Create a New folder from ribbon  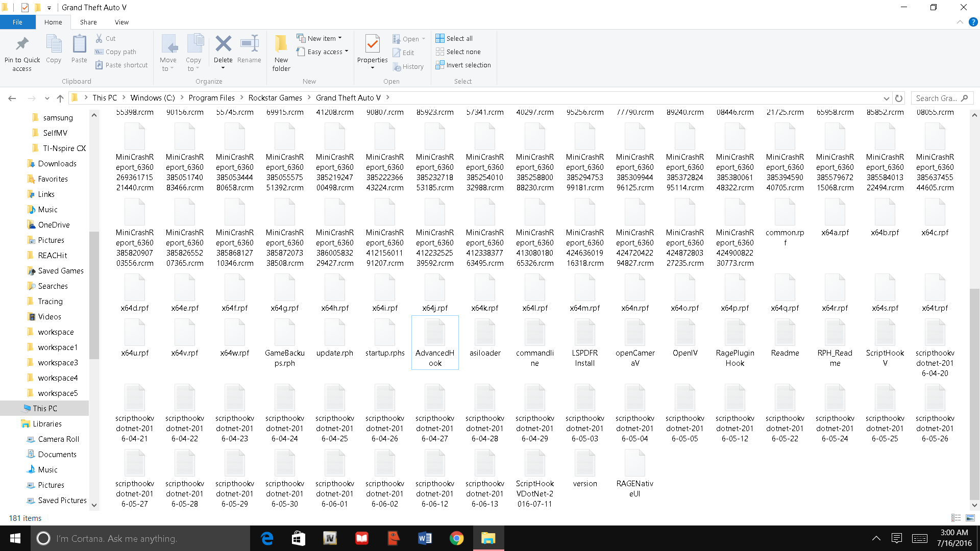tap(281, 51)
